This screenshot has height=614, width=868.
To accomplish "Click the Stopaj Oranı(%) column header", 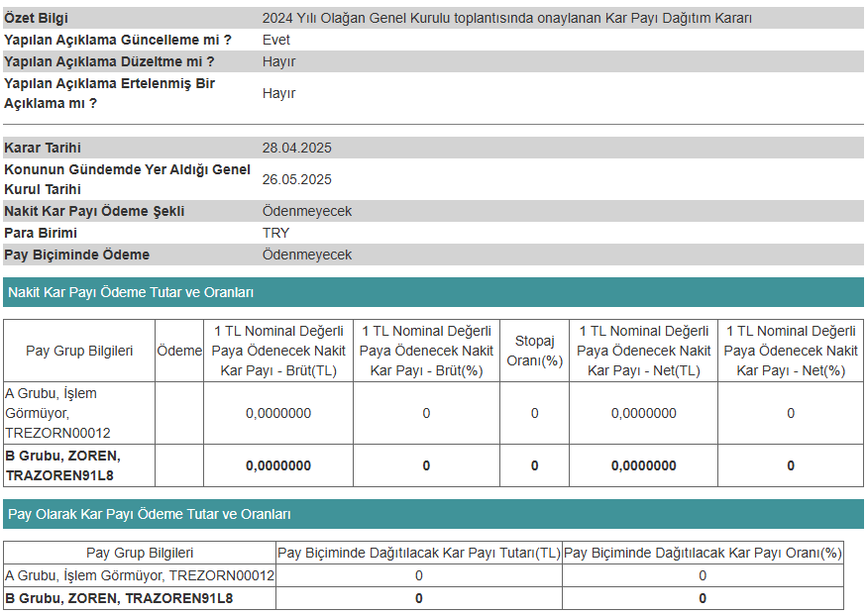I will pos(534,351).
